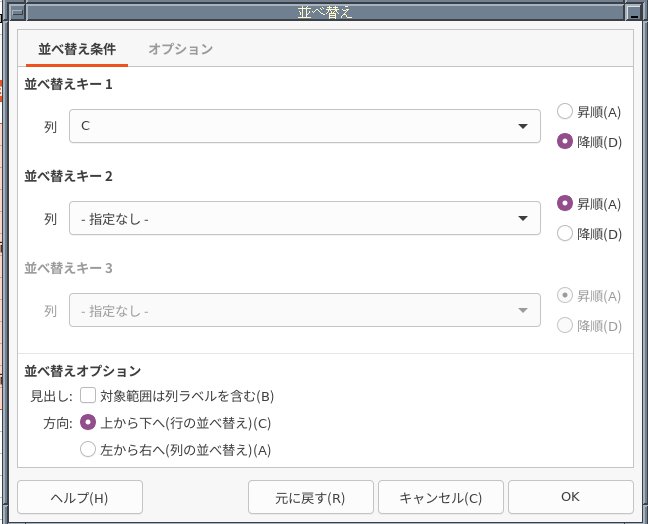This screenshot has height=524, width=648.
Task: Select 降順(D) for 並べ替えキー 1
Action: tap(565, 142)
